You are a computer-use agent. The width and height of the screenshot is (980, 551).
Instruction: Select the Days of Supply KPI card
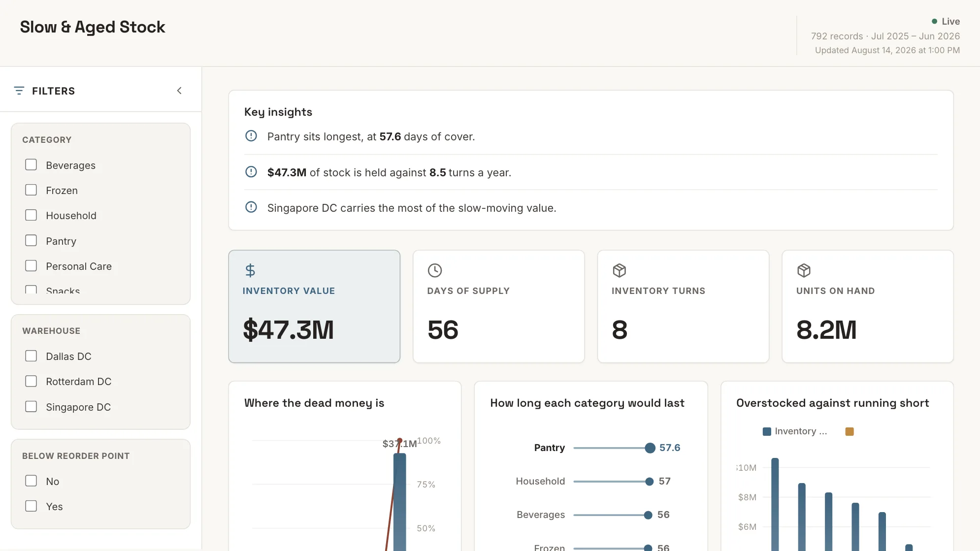[499, 306]
